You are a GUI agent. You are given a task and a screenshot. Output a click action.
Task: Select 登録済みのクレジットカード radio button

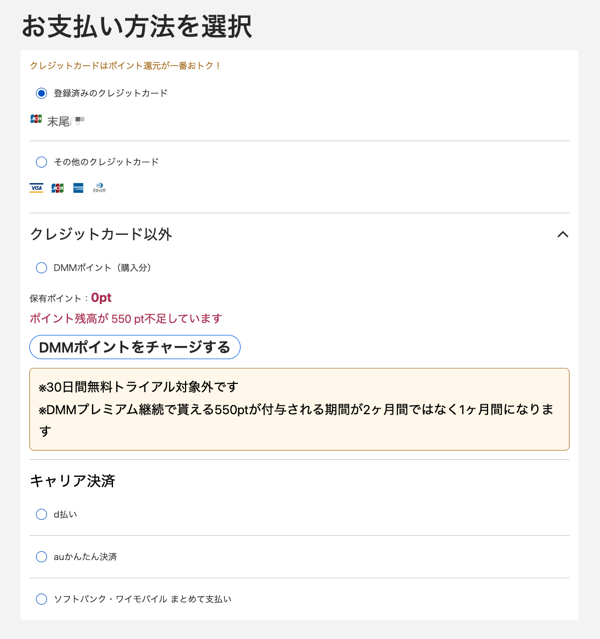point(41,93)
